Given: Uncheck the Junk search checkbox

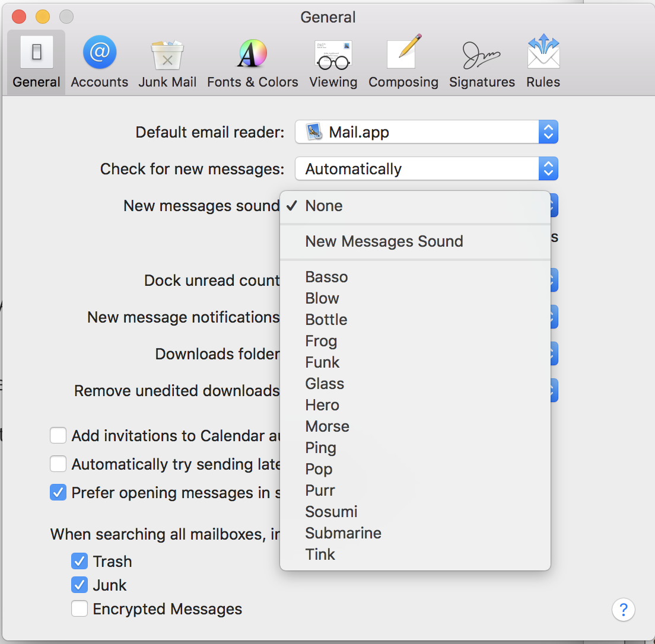Looking at the screenshot, I should pos(80,585).
